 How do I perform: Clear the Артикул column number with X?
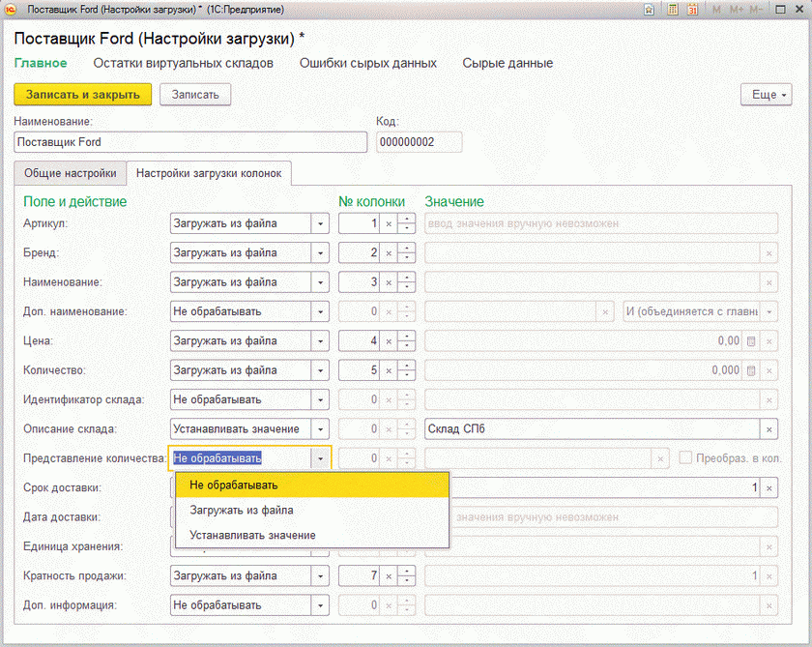[x=389, y=224]
